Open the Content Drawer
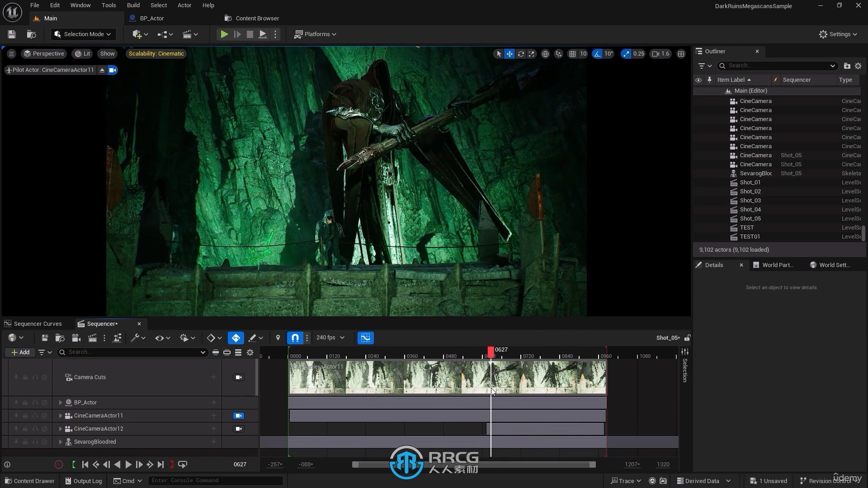The image size is (868, 488). coord(29,481)
